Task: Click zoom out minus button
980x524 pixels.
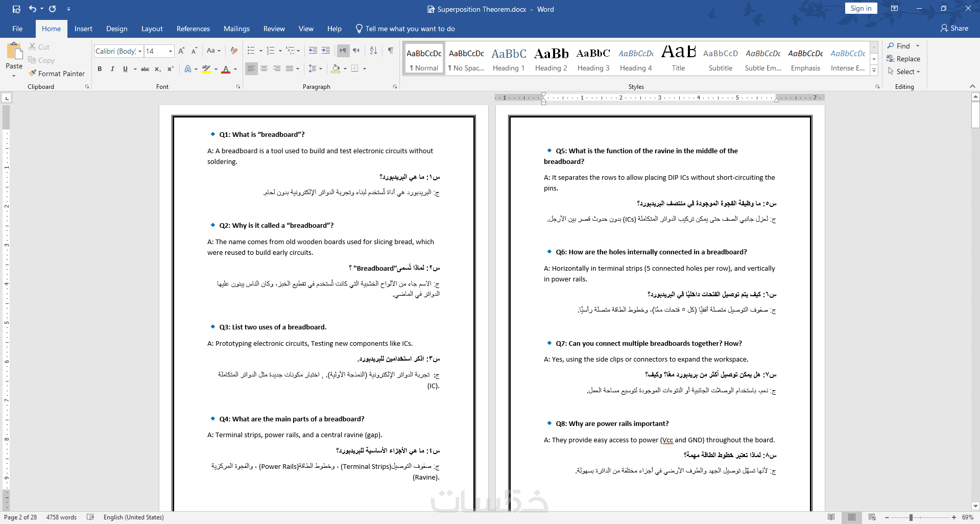Action: click(887, 517)
